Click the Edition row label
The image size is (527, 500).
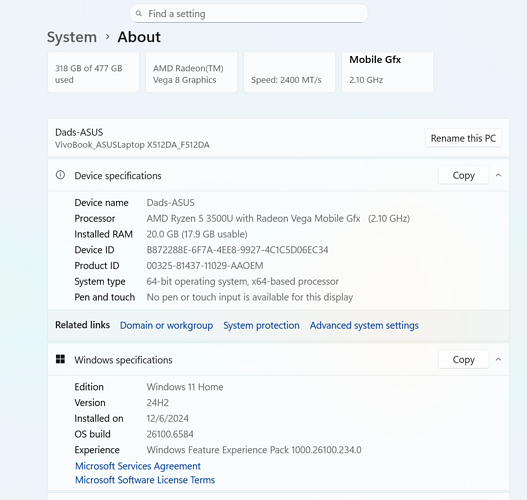tap(89, 387)
